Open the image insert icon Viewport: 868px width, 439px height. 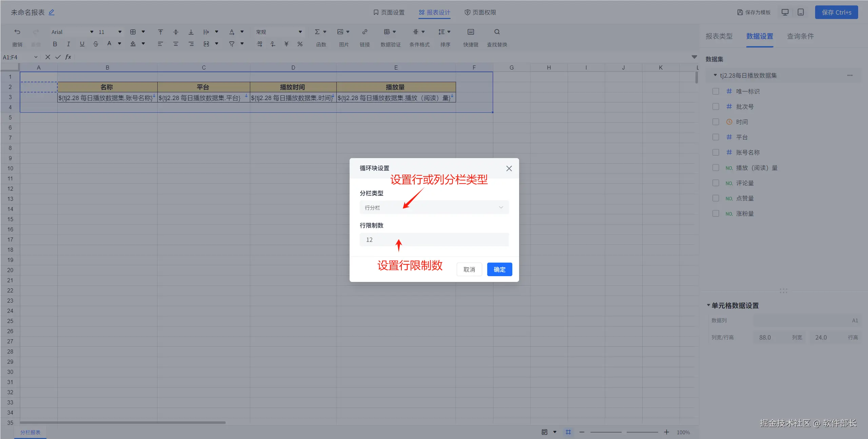pos(340,32)
